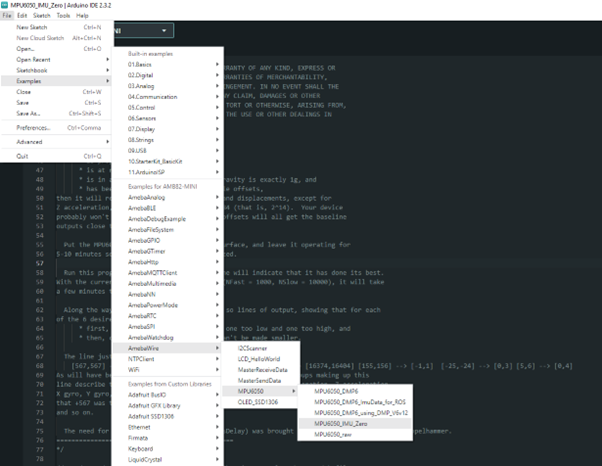Screen dimensions: 602x466
Task: Open the Sketch menu
Action: [44, 16]
